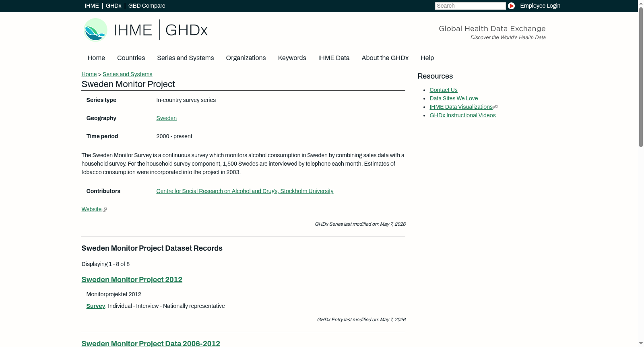The image size is (644, 347).
Task: Open Sweden Monitor Project 2012 record
Action: (x=132, y=280)
